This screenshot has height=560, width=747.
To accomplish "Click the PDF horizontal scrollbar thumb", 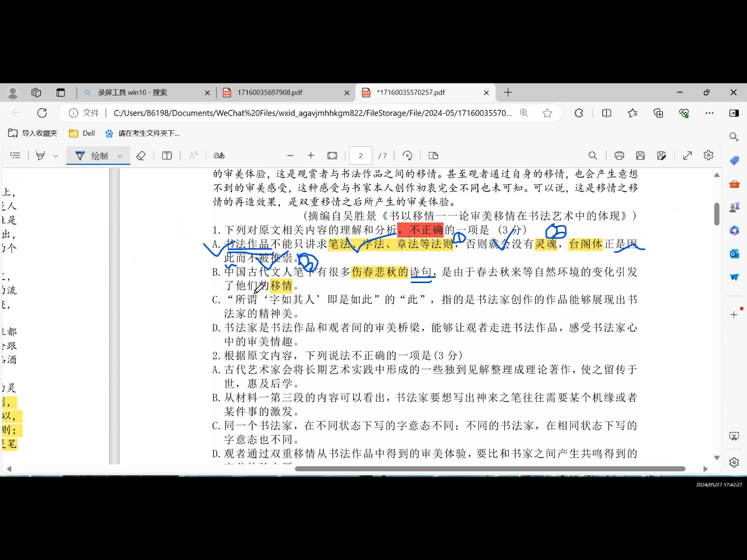I will [490, 469].
